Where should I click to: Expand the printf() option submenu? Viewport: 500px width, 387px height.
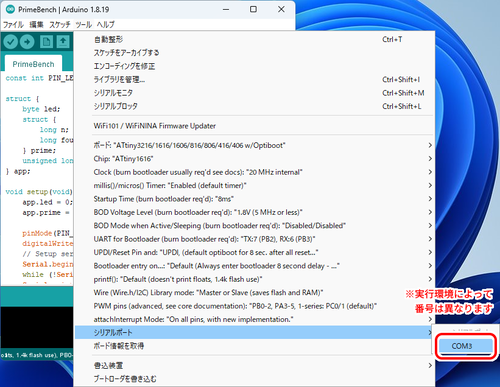254,279
